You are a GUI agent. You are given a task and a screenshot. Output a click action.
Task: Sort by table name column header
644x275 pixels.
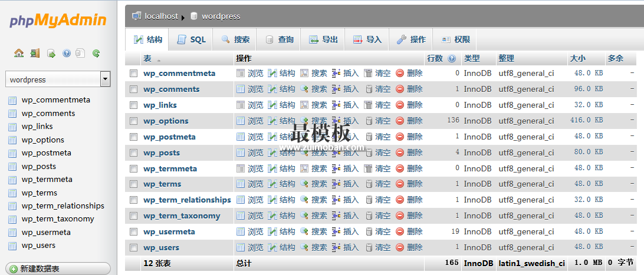(147, 59)
